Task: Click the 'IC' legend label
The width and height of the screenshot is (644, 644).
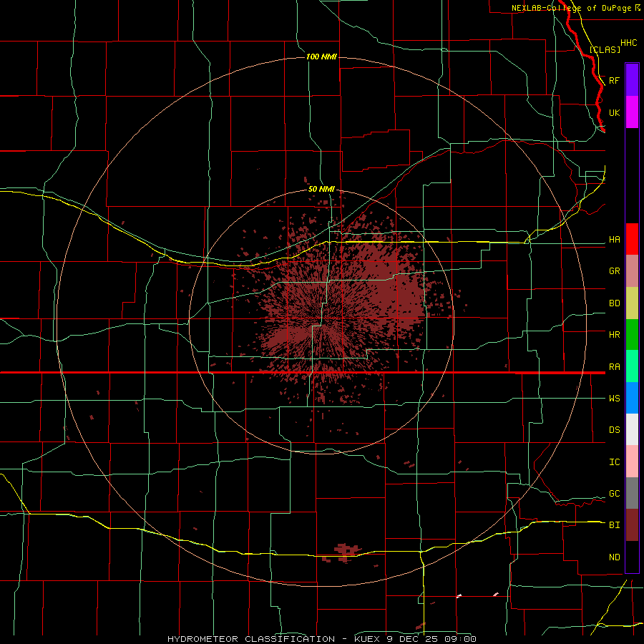Action: coord(614,462)
